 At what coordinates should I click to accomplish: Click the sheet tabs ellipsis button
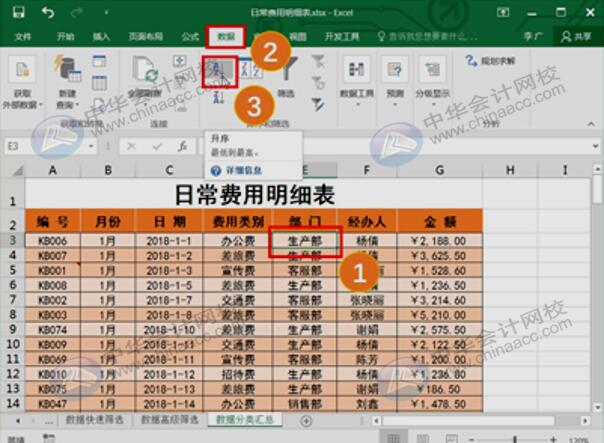[x=49, y=421]
